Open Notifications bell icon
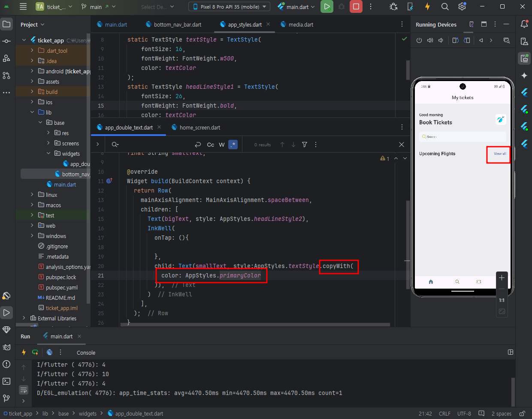 click(524, 24)
